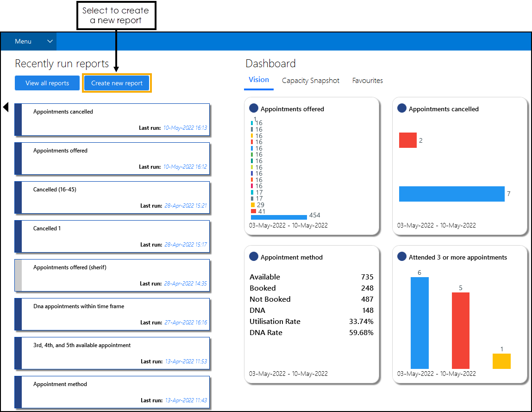Viewport: 532px width, 412px height.
Task: Open the Favourites tab
Action: 367,81
